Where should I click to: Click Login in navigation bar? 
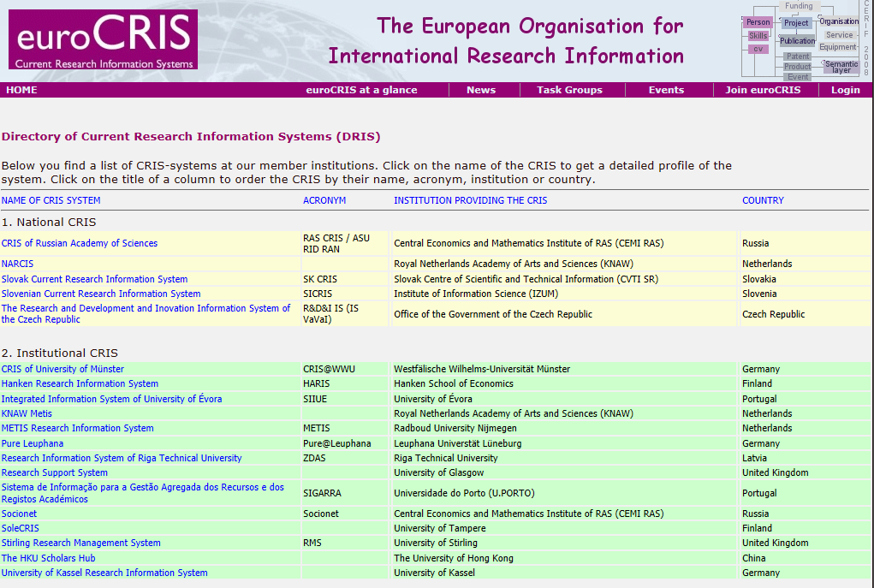tap(846, 90)
